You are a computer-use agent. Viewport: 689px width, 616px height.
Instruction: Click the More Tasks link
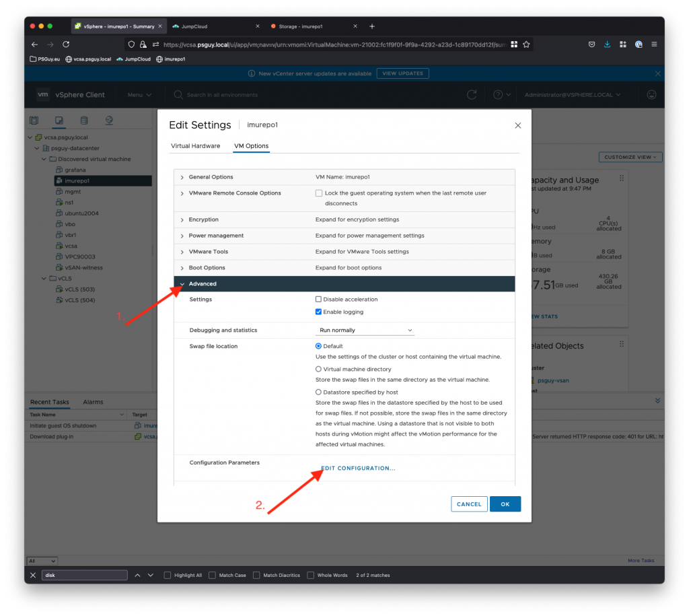[x=641, y=561]
